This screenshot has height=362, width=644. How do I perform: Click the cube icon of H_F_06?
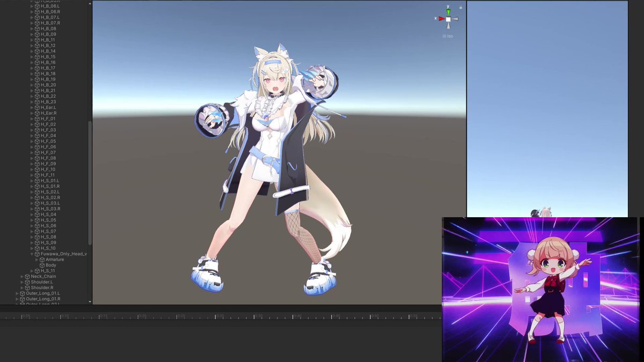(x=37, y=147)
